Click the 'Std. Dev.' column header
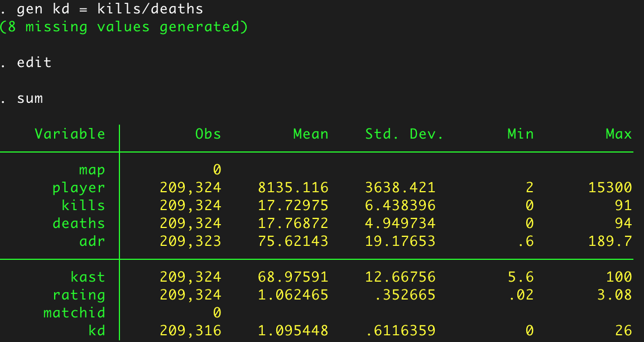The width and height of the screenshot is (644, 342). click(405, 134)
